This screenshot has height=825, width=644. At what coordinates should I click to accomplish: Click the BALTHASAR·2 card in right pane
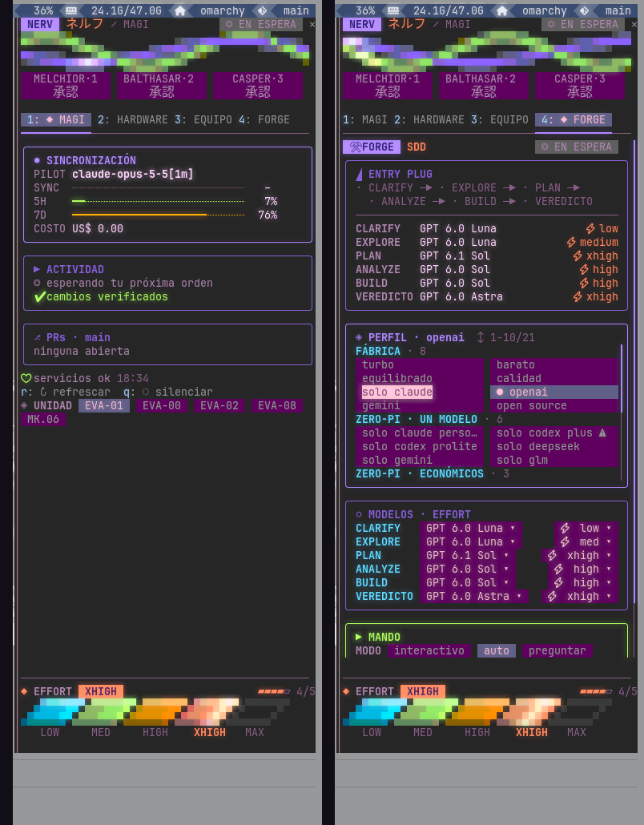(x=484, y=85)
